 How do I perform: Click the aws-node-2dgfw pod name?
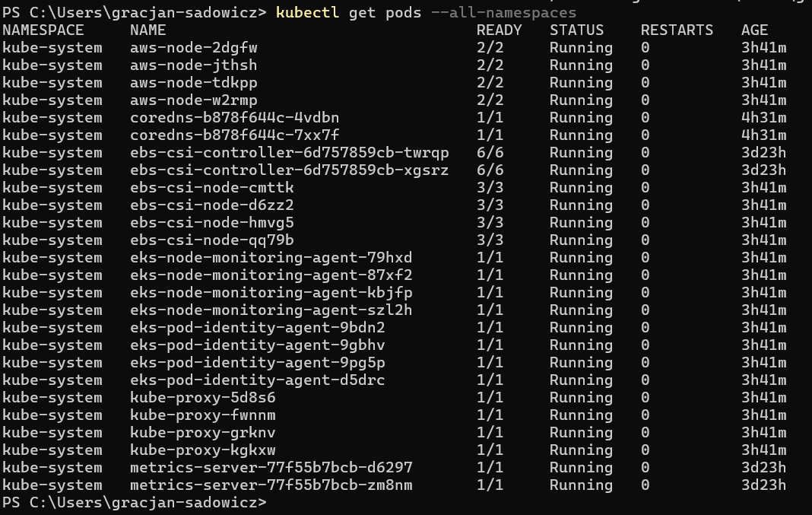tap(193, 48)
